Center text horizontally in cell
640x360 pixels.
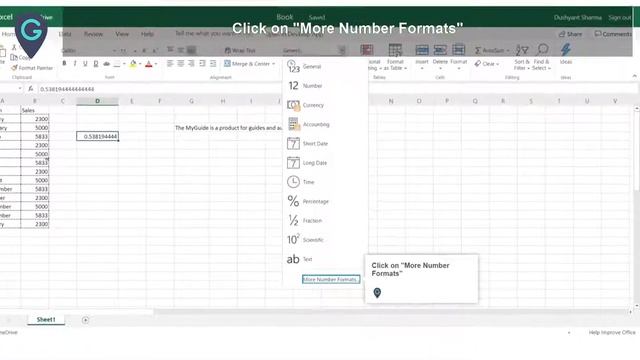tap(181, 64)
